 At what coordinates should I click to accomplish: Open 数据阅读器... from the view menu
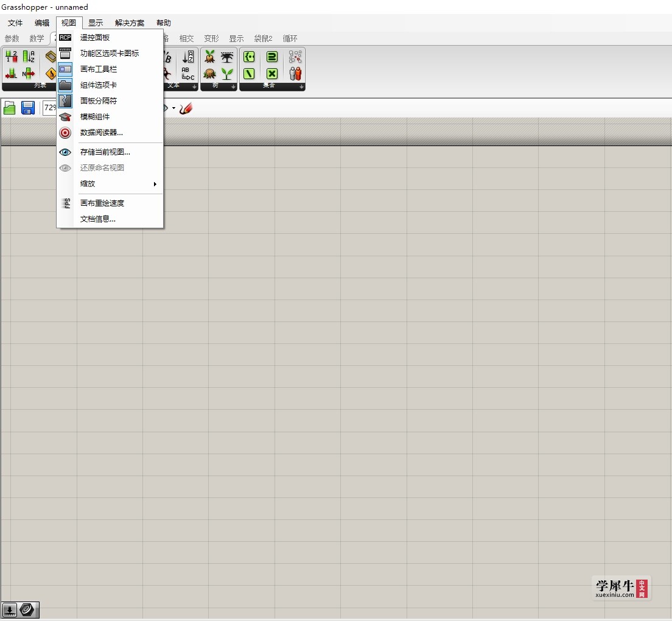click(110, 133)
